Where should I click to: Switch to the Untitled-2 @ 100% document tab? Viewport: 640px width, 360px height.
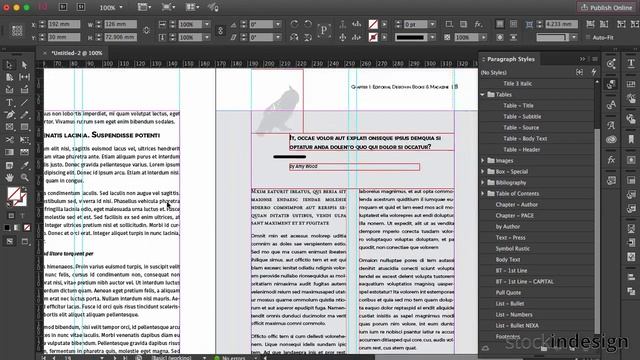tap(77, 53)
